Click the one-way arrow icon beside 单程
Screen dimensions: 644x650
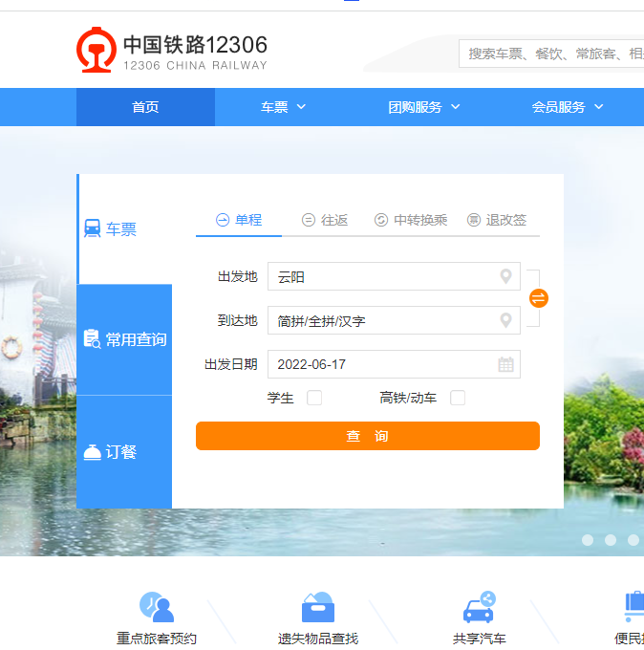[x=223, y=220]
